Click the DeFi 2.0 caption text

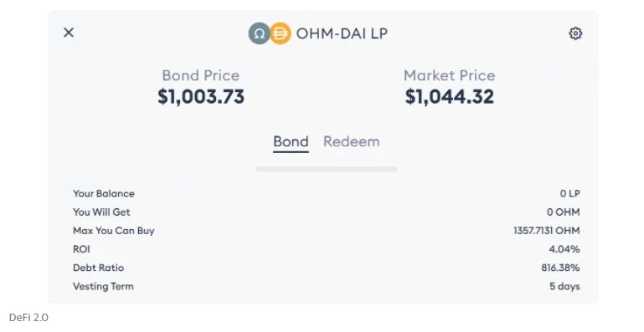(28, 317)
